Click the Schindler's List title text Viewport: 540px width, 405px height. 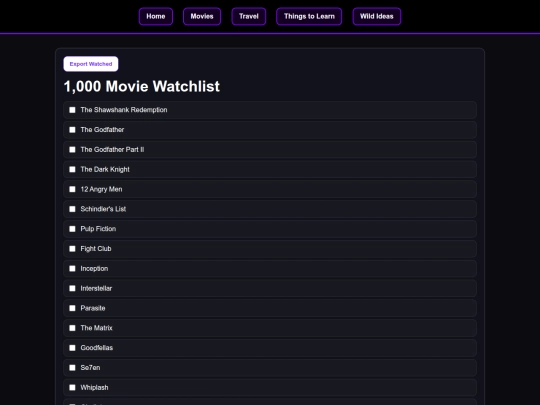pos(103,209)
